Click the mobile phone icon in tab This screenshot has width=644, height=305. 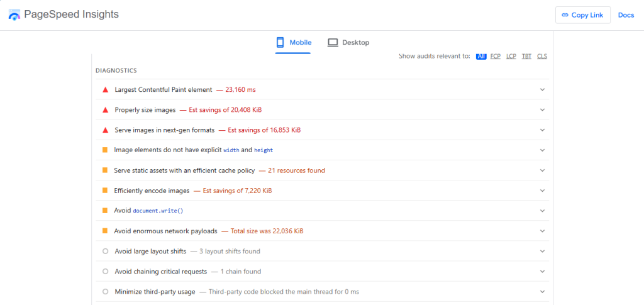280,42
